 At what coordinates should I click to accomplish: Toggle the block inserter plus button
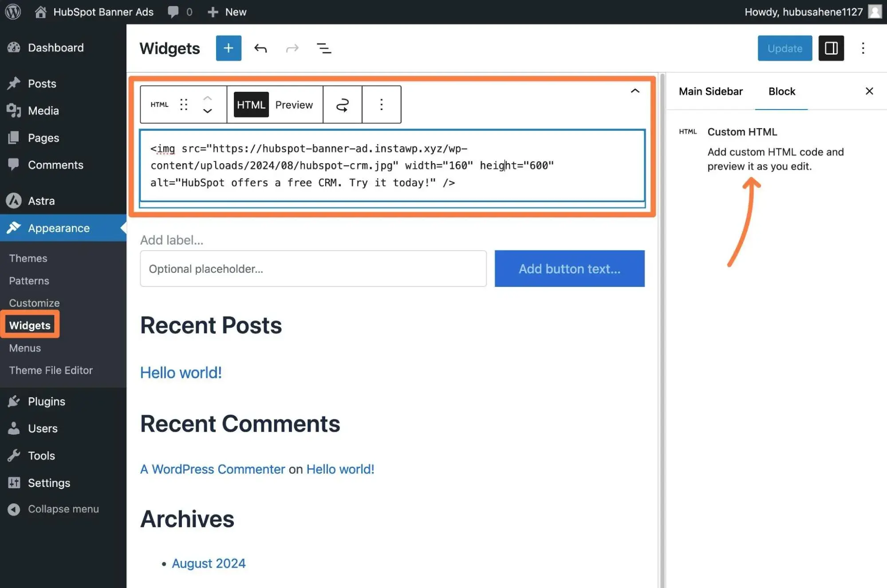(229, 48)
